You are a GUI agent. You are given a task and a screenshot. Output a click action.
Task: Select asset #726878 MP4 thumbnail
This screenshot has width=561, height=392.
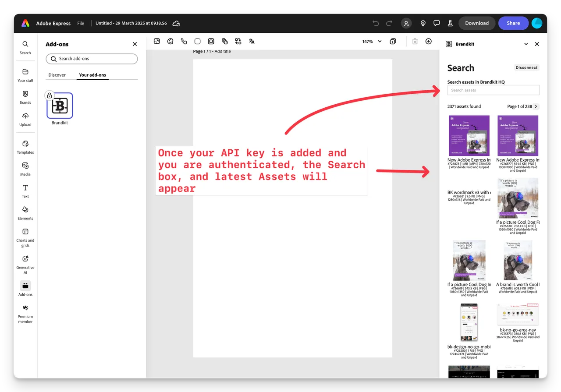pyautogui.click(x=469, y=135)
